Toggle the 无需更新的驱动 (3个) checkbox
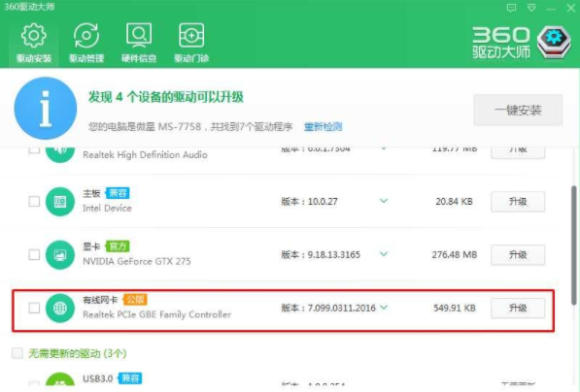The width and height of the screenshot is (580, 392). (17, 353)
